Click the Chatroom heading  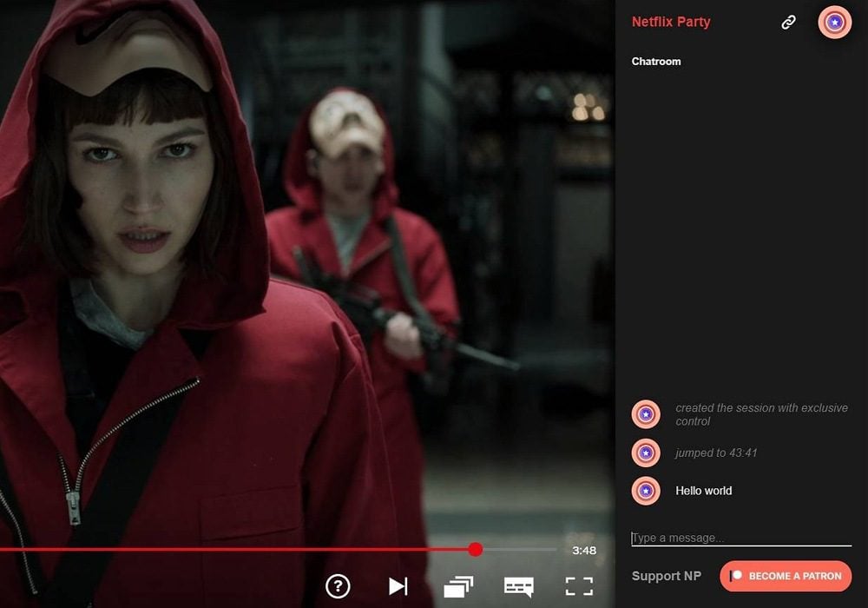[x=656, y=62]
